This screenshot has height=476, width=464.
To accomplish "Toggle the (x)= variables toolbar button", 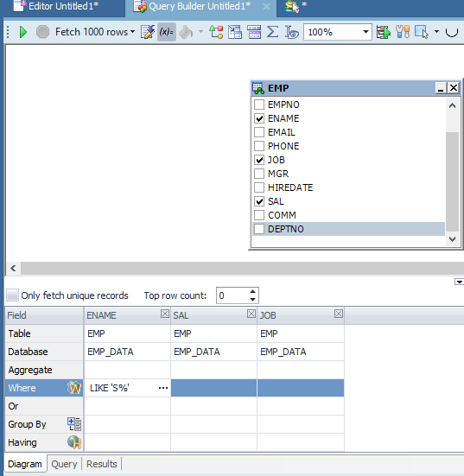I will (x=167, y=32).
